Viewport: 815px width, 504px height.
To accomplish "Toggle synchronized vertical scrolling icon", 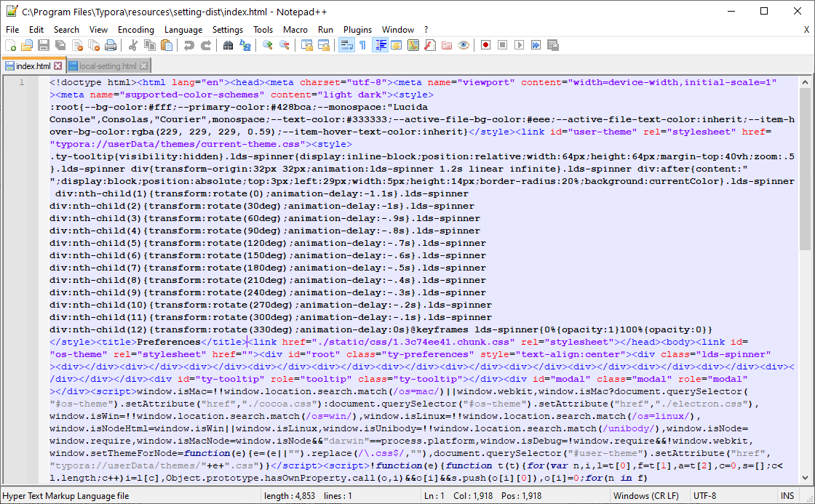I will click(306, 45).
